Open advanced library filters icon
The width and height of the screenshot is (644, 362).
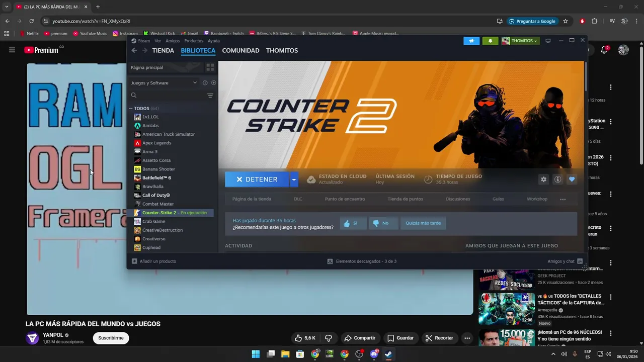(x=210, y=96)
